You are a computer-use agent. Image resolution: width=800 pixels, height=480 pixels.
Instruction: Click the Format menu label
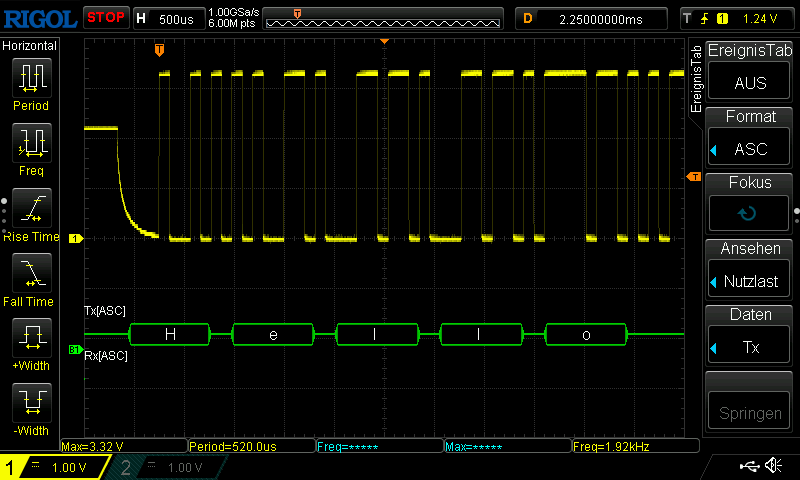[751, 116]
